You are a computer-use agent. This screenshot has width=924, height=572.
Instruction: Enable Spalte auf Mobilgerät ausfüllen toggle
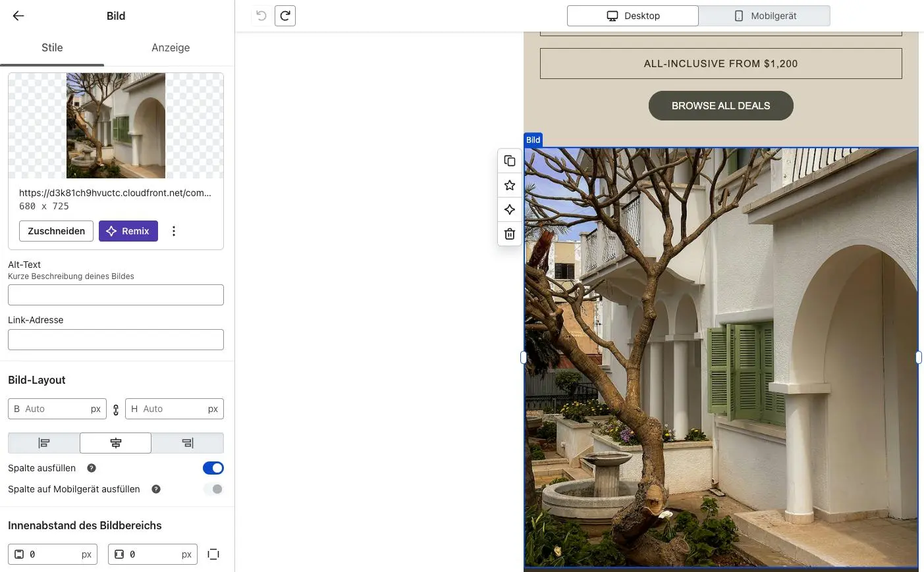[x=213, y=489]
